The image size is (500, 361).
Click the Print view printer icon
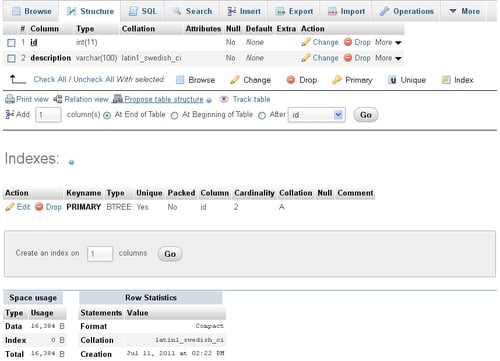tap(10, 99)
